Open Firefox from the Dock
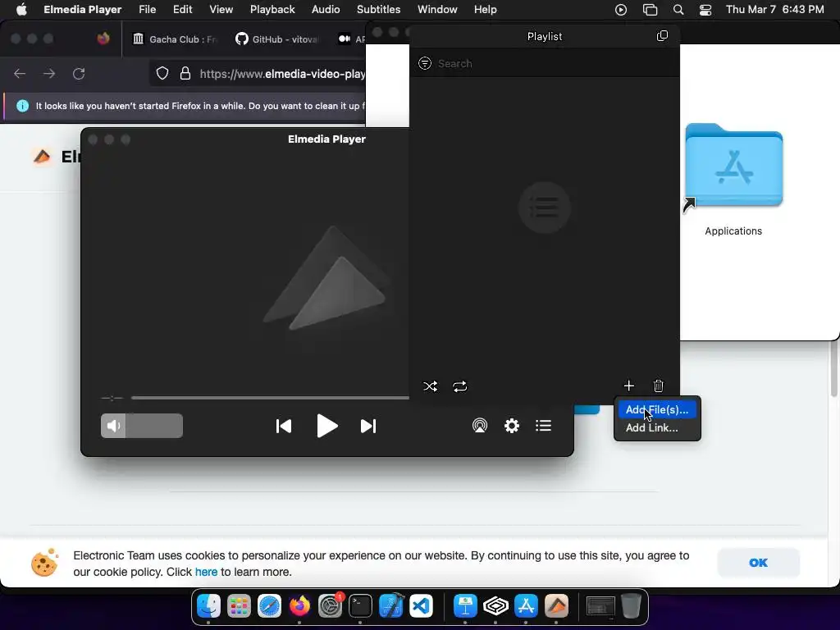840x630 pixels. [299, 606]
